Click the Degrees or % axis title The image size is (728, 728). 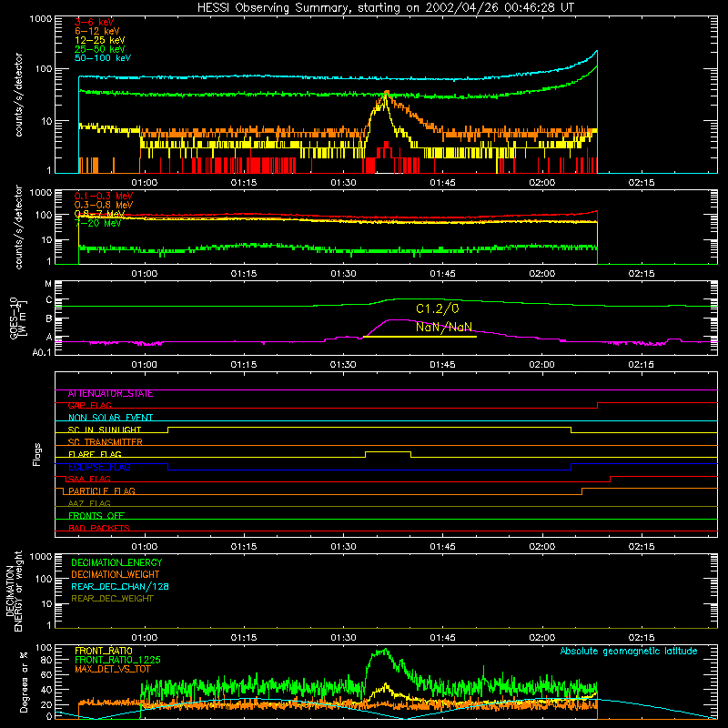click(x=24, y=682)
